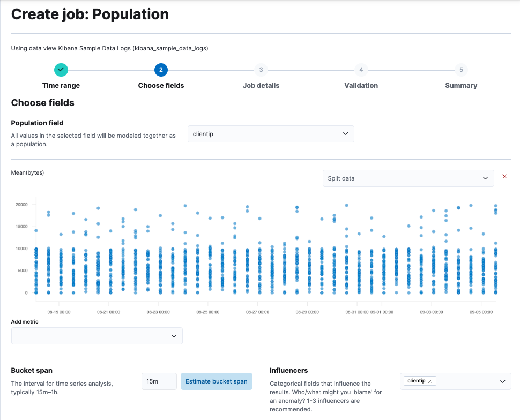Click the Estimate bucket span button

click(216, 381)
